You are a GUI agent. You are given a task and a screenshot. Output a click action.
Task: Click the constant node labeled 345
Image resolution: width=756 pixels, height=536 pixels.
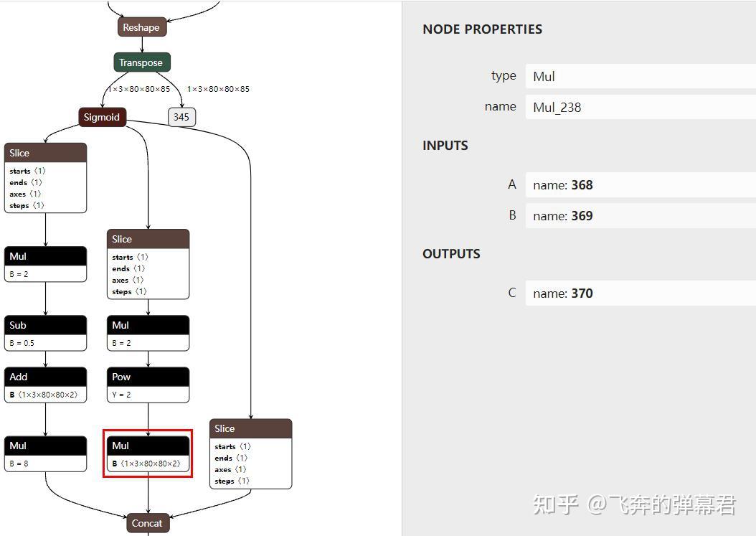point(181,116)
